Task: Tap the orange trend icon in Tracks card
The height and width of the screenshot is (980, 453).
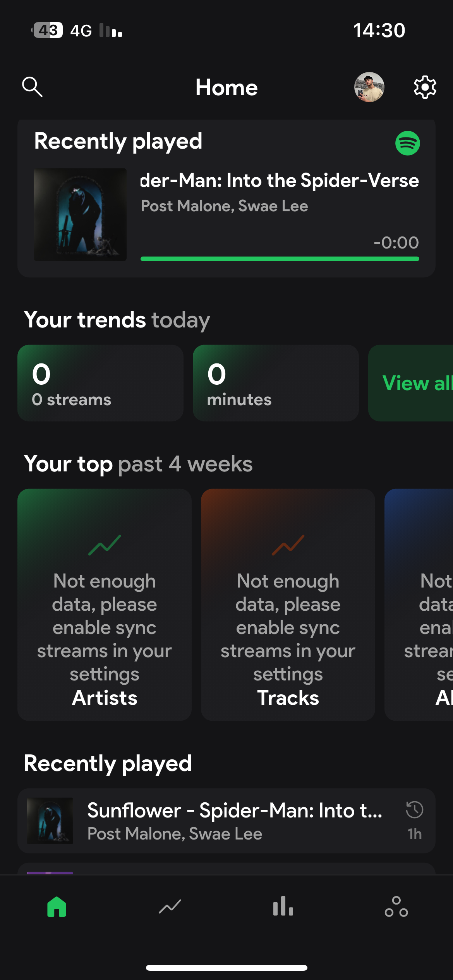Action: (x=288, y=545)
